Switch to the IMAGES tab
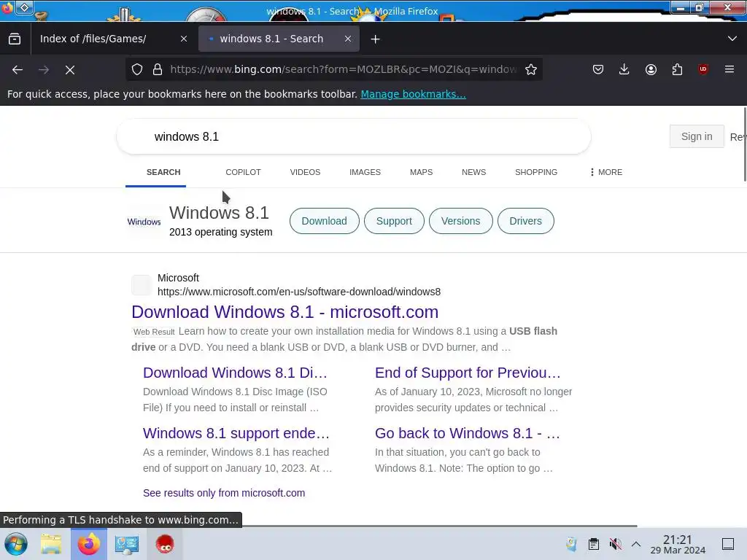 pos(365,172)
